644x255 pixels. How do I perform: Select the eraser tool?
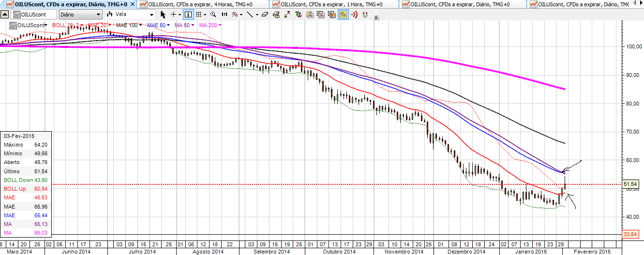(x=265, y=15)
